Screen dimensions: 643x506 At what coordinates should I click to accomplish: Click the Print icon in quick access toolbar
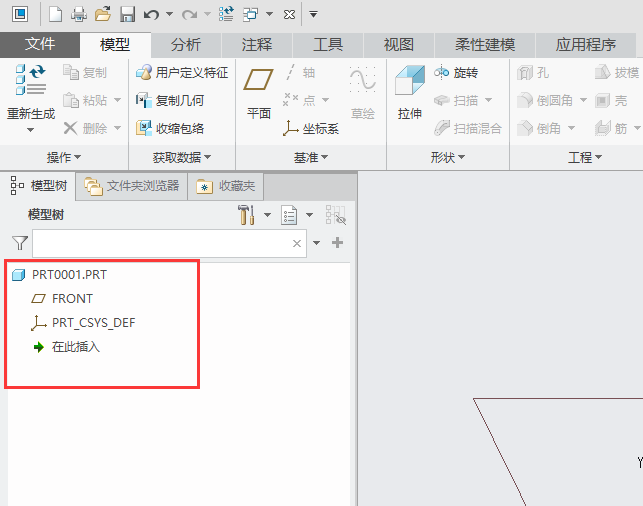click(x=79, y=14)
